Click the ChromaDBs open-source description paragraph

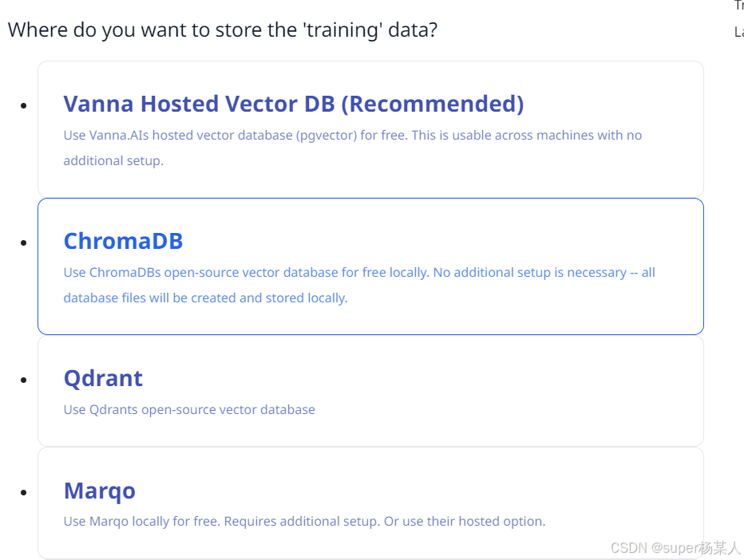359,273
